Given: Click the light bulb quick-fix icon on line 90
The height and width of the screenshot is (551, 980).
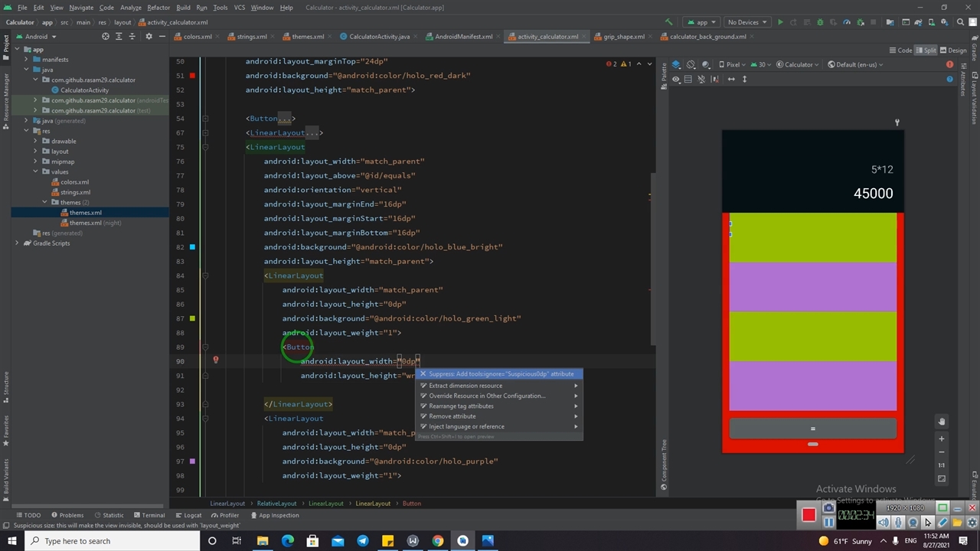Looking at the screenshot, I should point(216,360).
